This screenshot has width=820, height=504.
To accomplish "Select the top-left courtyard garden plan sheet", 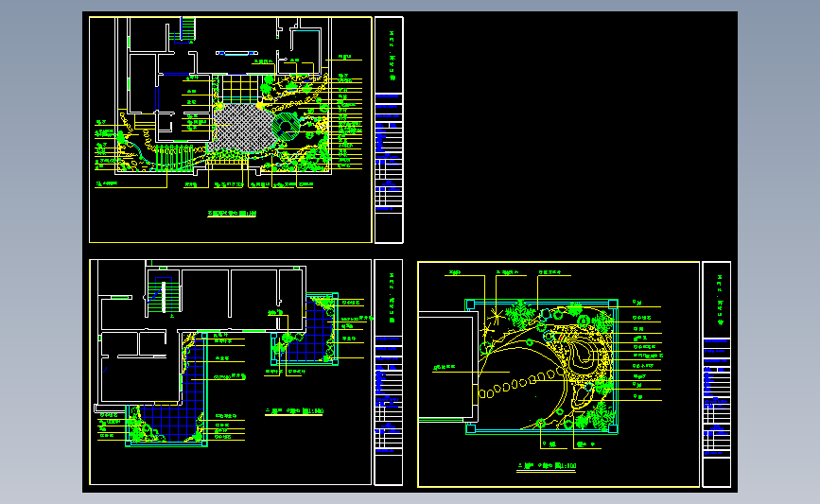I will coord(231,130).
